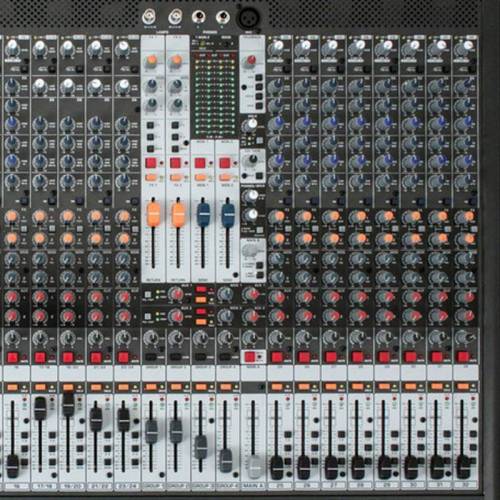Mute channel 32 with its red button
This screenshot has width=500, height=500.
[463, 357]
